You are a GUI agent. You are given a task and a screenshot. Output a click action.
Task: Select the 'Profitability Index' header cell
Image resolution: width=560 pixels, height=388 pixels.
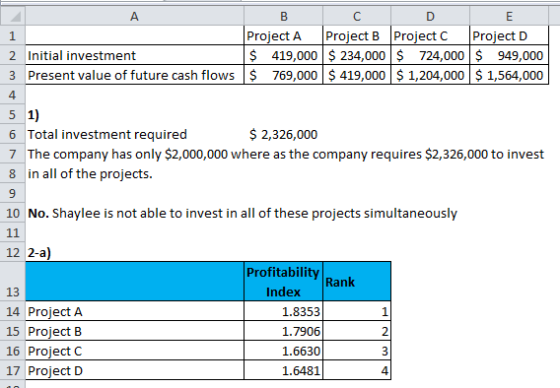click(283, 281)
